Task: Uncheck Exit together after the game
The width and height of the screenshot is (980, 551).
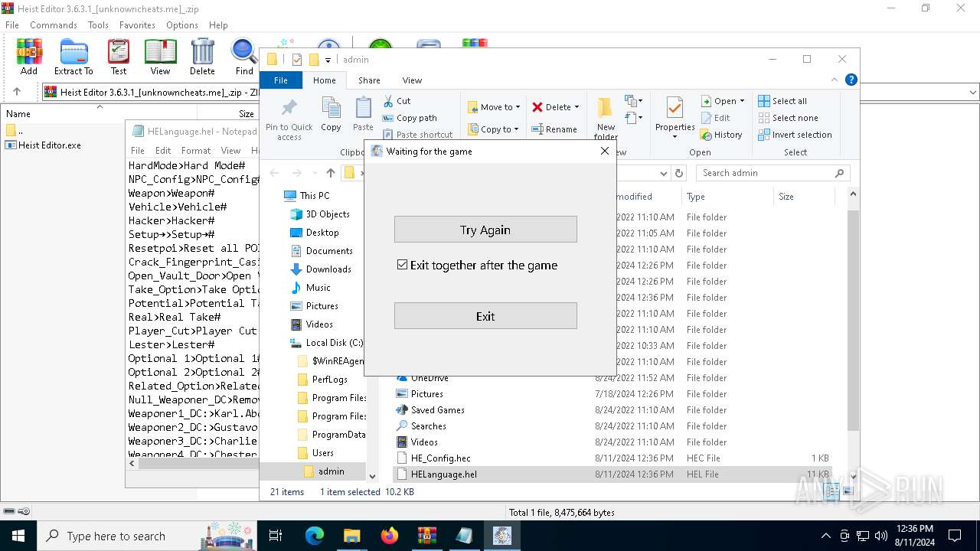Action: click(x=402, y=265)
